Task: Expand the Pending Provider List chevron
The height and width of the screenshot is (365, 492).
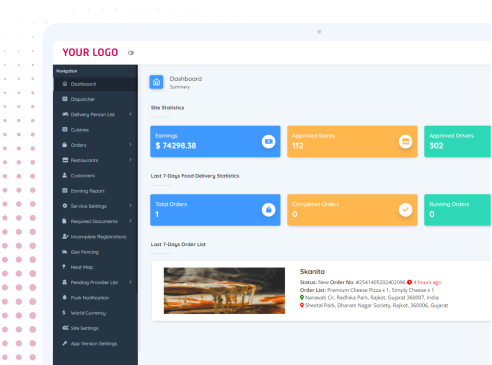Action: (x=131, y=282)
